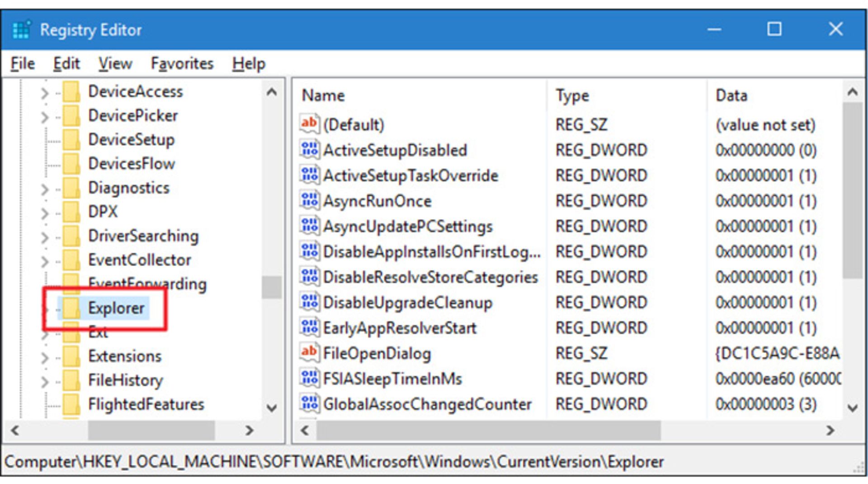Click the DWORD icon of DisableResolveStoreCategories
The height and width of the screenshot is (484, 868).
point(310,276)
